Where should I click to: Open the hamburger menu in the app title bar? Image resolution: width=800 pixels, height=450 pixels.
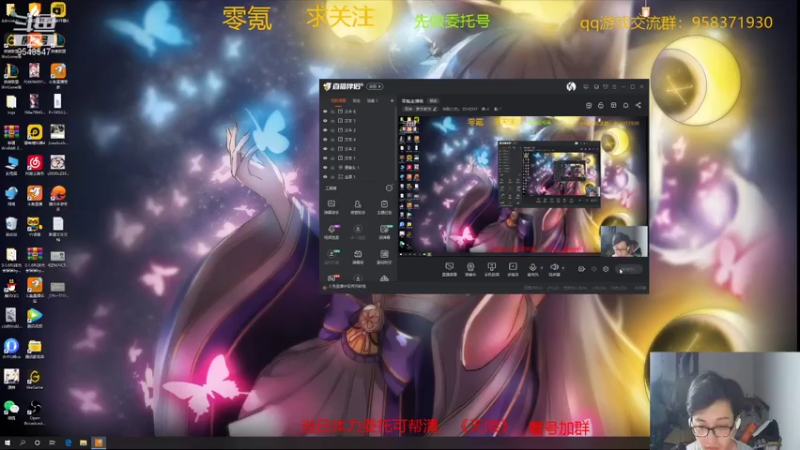tap(614, 87)
